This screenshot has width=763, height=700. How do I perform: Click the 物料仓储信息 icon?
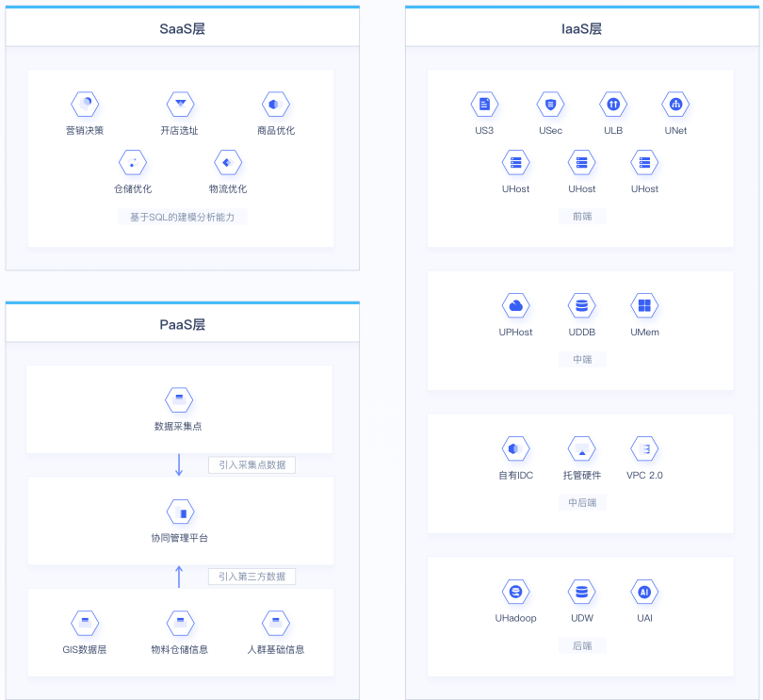tap(180, 623)
